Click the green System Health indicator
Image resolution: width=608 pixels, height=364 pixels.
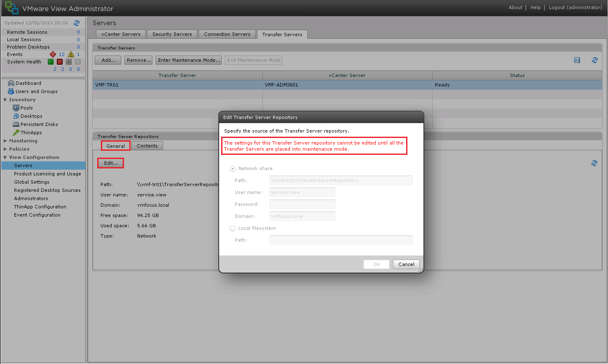(x=50, y=61)
